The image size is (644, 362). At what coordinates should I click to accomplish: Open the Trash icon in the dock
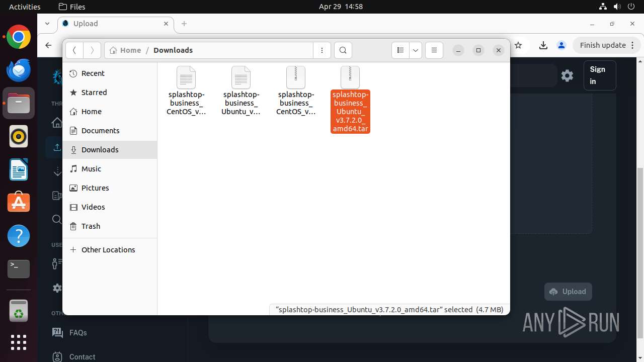click(x=19, y=310)
